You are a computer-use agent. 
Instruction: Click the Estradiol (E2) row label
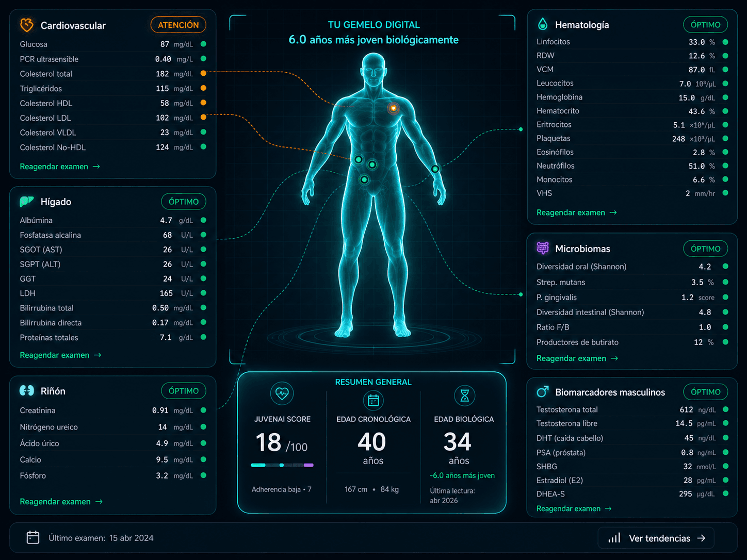[x=560, y=480]
